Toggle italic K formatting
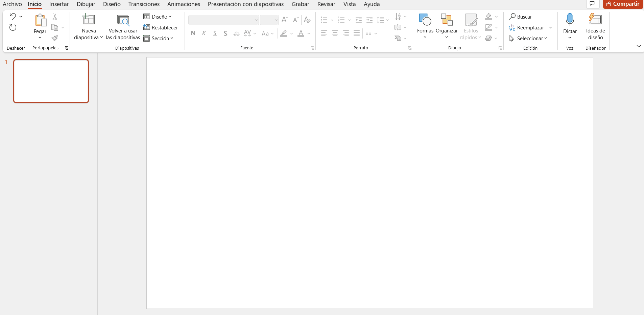The width and height of the screenshot is (644, 315). (x=204, y=33)
